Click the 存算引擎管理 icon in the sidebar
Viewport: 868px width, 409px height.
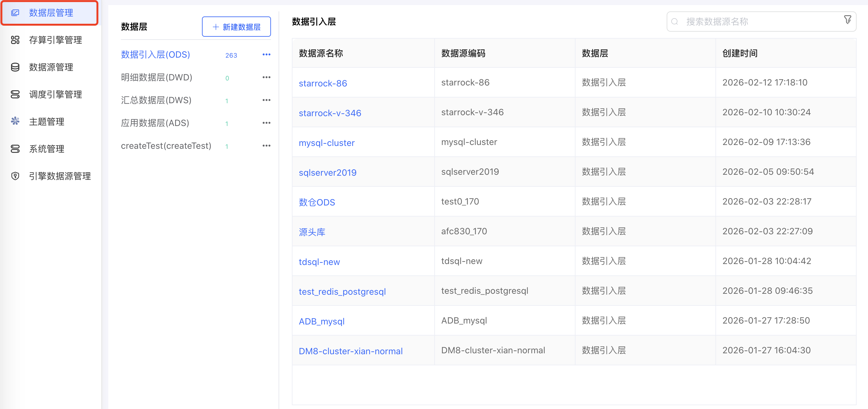coord(16,40)
